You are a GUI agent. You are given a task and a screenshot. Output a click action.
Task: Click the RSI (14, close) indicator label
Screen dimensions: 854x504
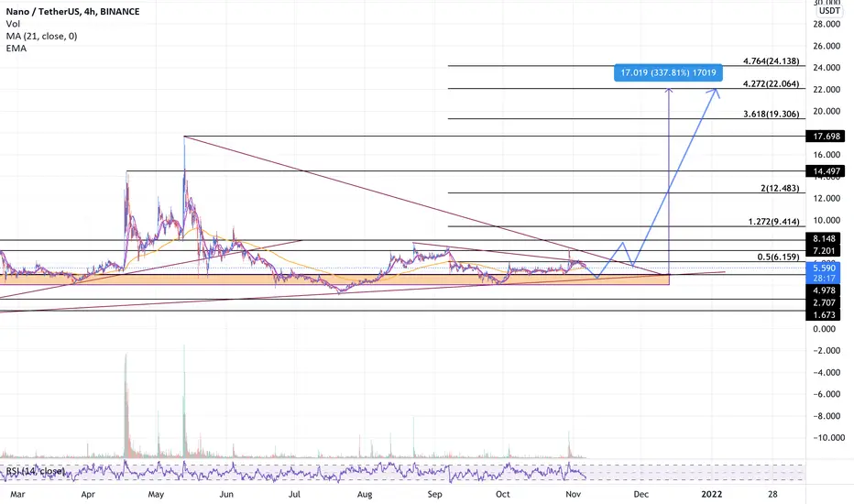point(36,471)
